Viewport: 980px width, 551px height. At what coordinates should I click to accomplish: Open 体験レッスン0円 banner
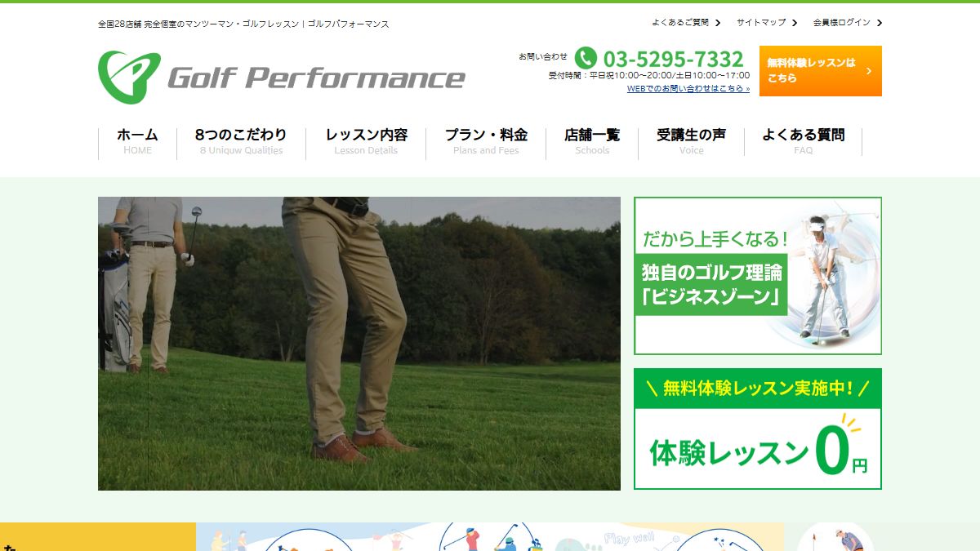point(758,429)
